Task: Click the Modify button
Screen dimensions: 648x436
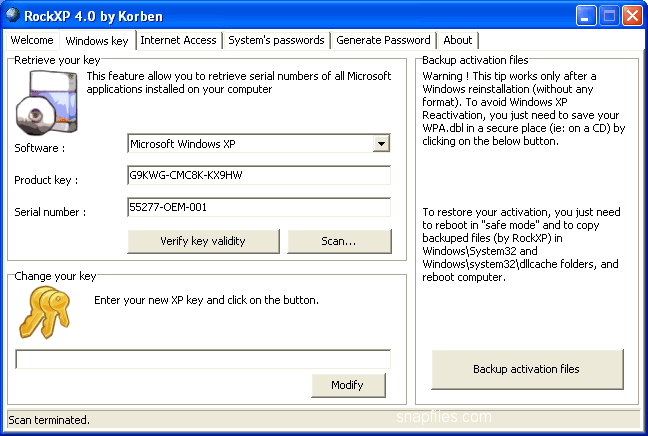Action: click(348, 386)
